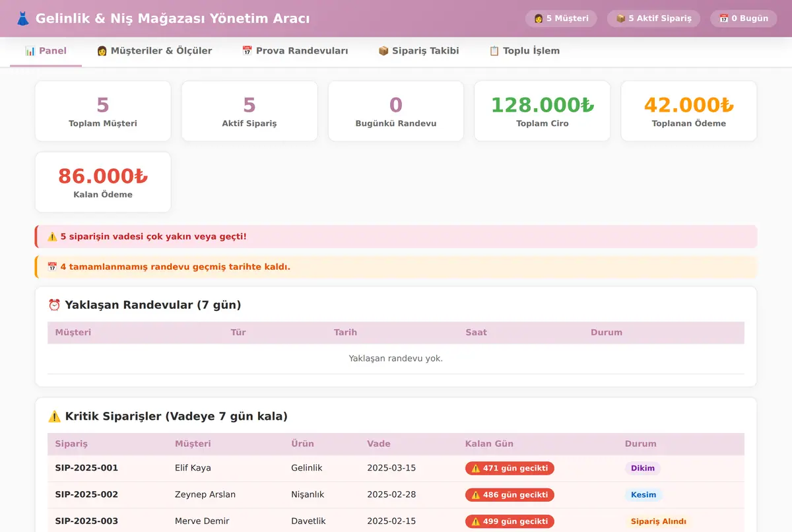The image size is (792, 532).
Task: Click the Dikim status badge
Action: coord(643,468)
